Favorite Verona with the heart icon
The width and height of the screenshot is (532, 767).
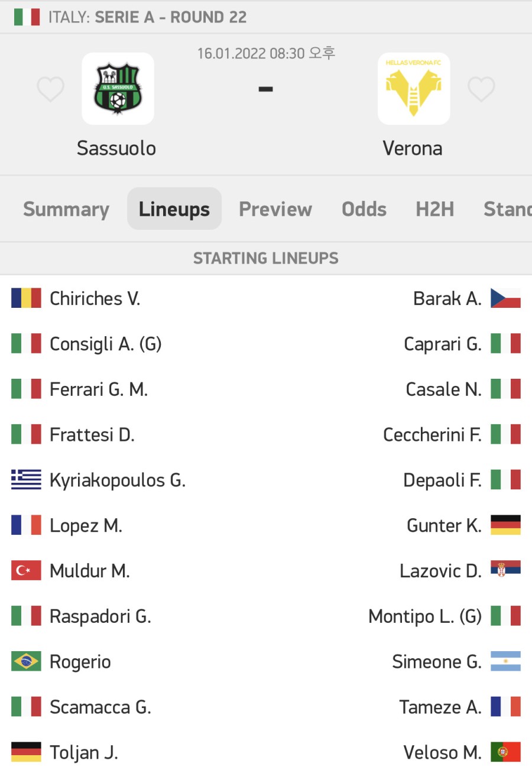[x=481, y=89]
